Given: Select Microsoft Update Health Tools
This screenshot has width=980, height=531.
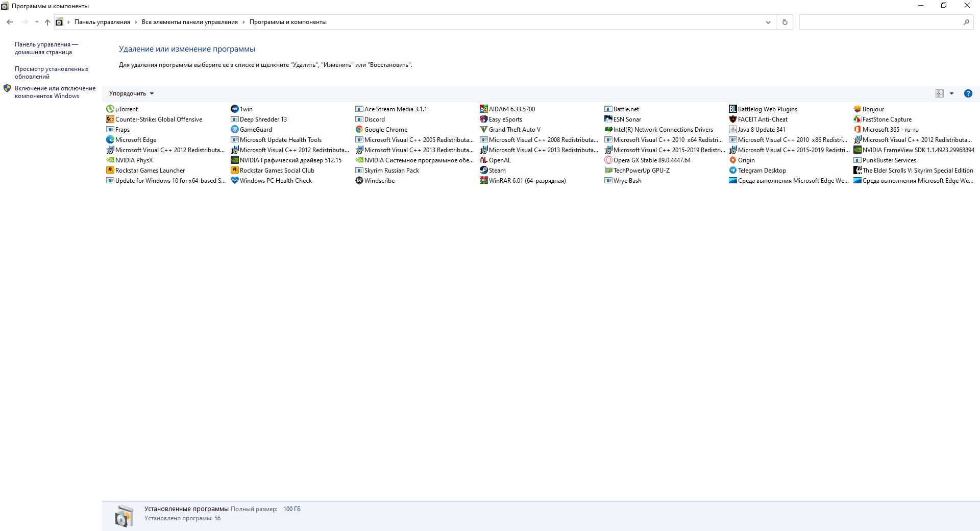Looking at the screenshot, I should (x=276, y=140).
